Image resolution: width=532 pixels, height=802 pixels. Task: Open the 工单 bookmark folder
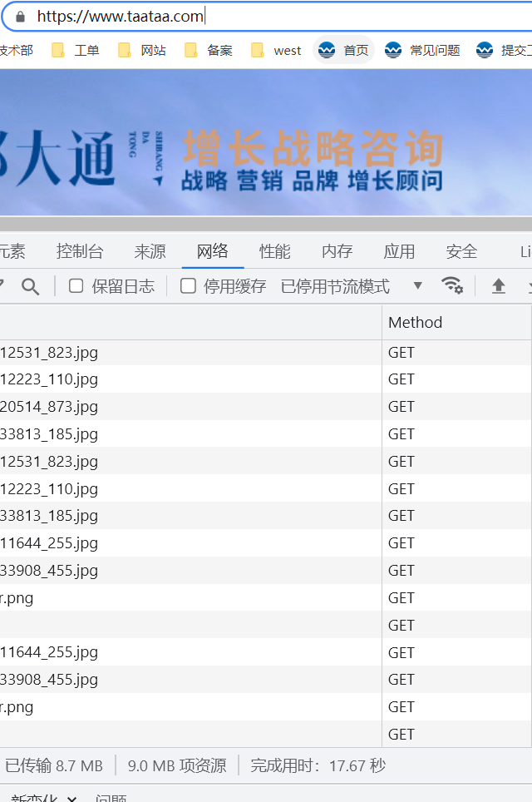(x=76, y=50)
